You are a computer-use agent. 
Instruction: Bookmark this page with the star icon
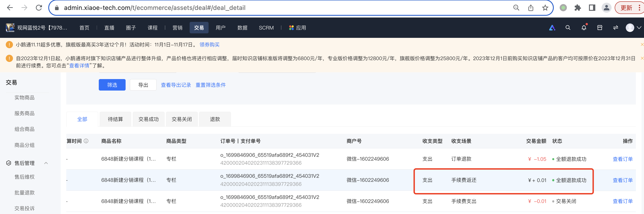click(545, 8)
